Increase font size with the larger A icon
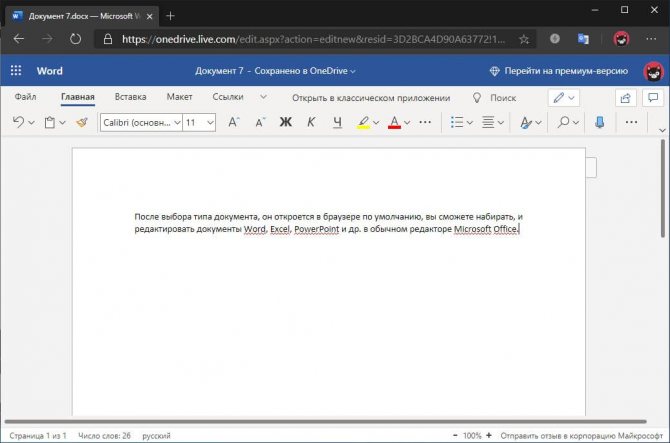The width and height of the screenshot is (670, 443). click(x=233, y=122)
